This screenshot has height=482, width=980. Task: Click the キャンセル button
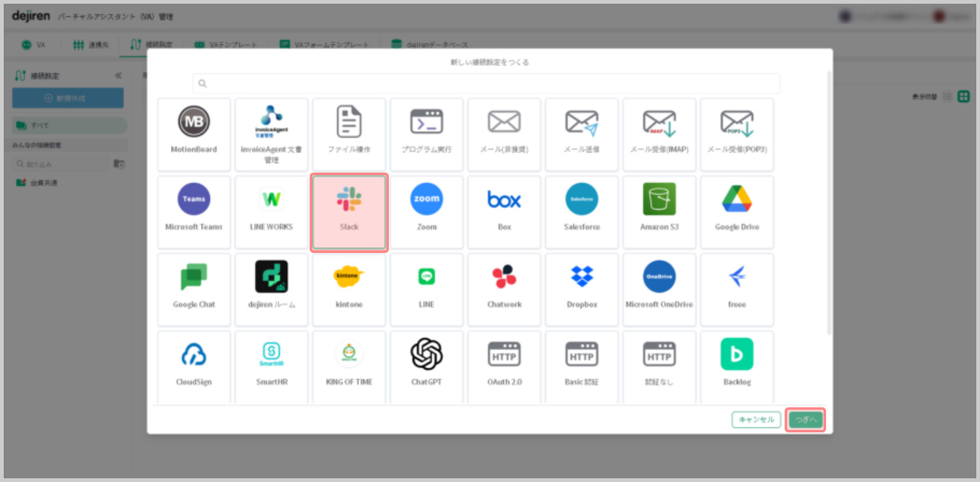(x=756, y=420)
